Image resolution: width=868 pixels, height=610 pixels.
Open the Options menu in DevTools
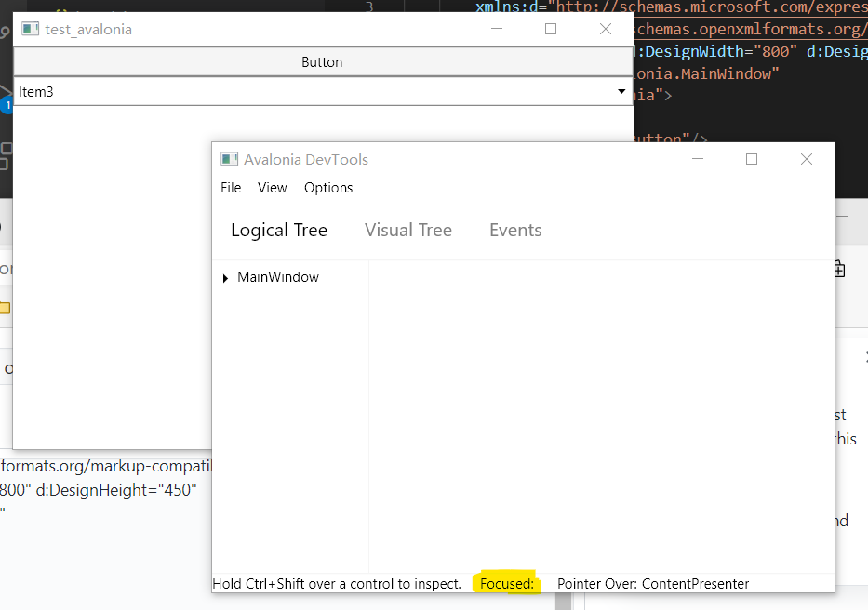328,188
